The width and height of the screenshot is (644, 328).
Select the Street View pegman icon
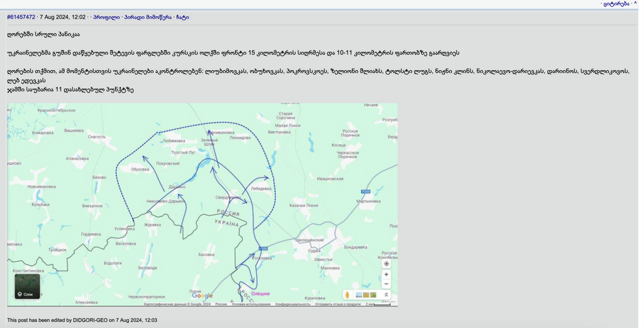pyautogui.click(x=347, y=295)
